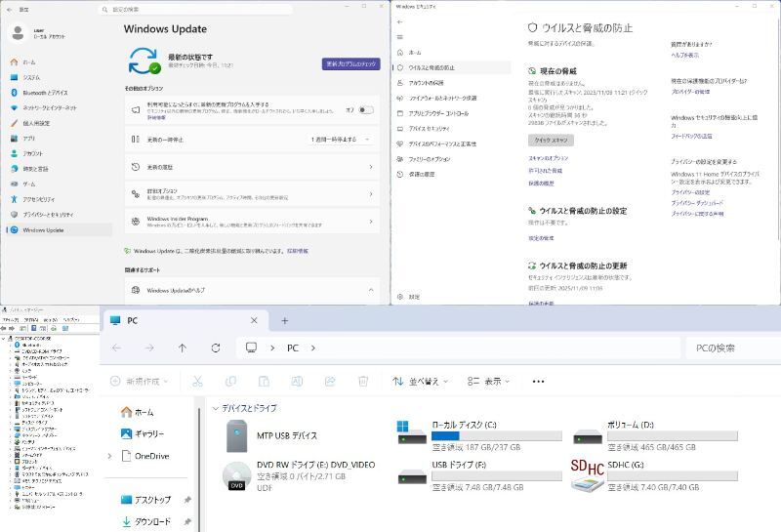
Task: Open the Sort (並べ替え) dropdown
Action: tap(416, 382)
